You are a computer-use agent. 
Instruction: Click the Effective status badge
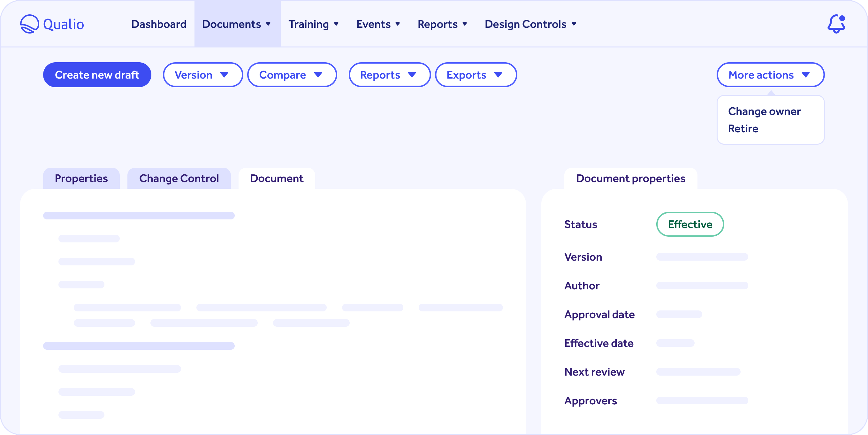pos(690,224)
